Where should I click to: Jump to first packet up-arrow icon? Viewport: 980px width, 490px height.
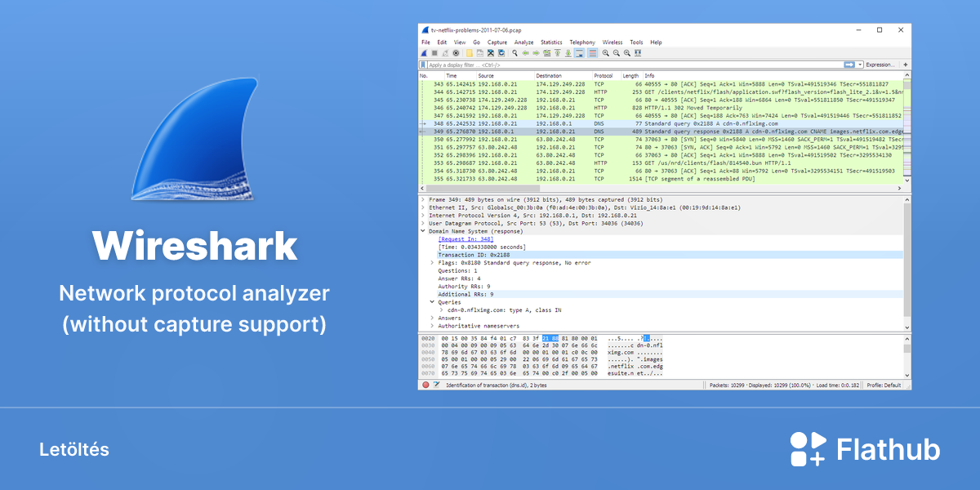(557, 53)
